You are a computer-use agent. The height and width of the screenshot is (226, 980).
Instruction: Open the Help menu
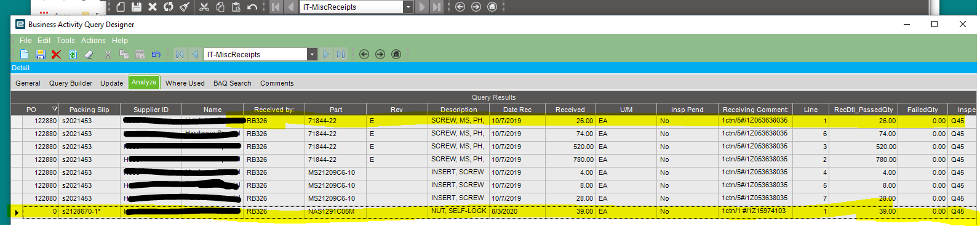tap(120, 41)
